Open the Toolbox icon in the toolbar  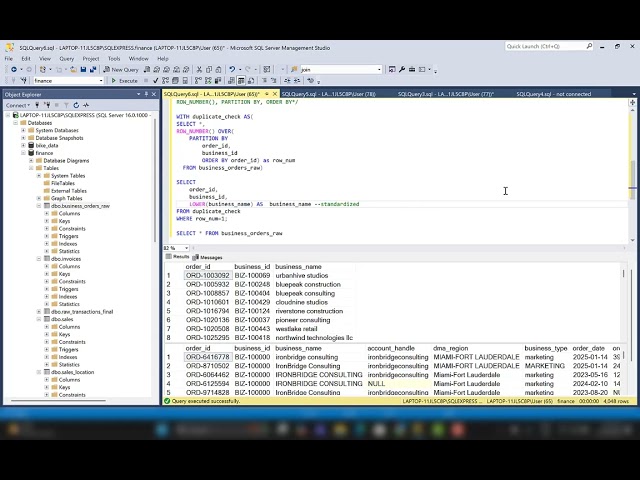412,69
